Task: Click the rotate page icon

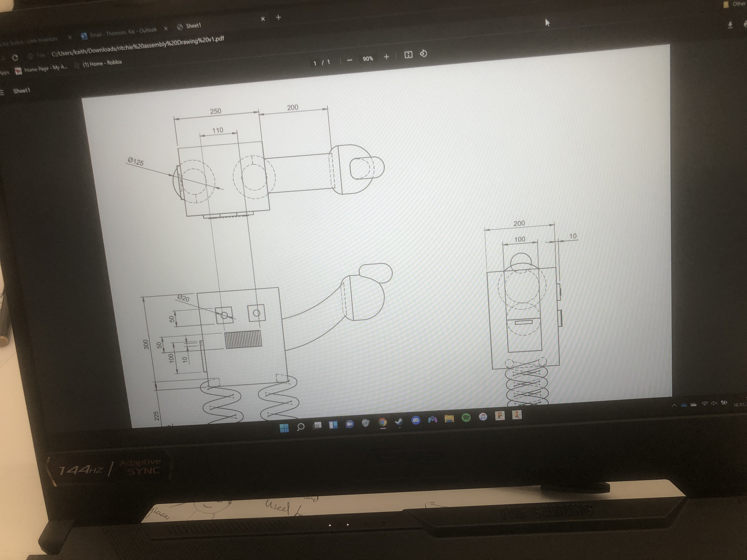Action: pyautogui.click(x=424, y=54)
